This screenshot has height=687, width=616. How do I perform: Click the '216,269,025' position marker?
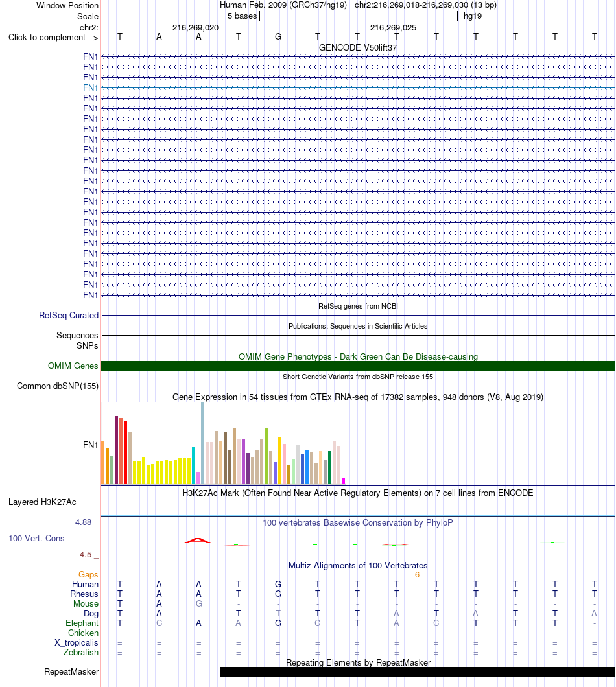click(x=394, y=28)
